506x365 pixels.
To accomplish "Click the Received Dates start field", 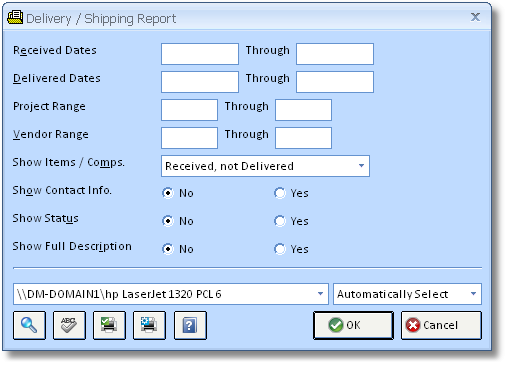I will coord(200,54).
